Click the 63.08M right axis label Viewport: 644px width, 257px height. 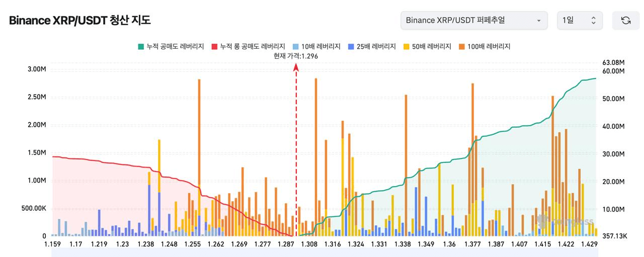(613, 62)
